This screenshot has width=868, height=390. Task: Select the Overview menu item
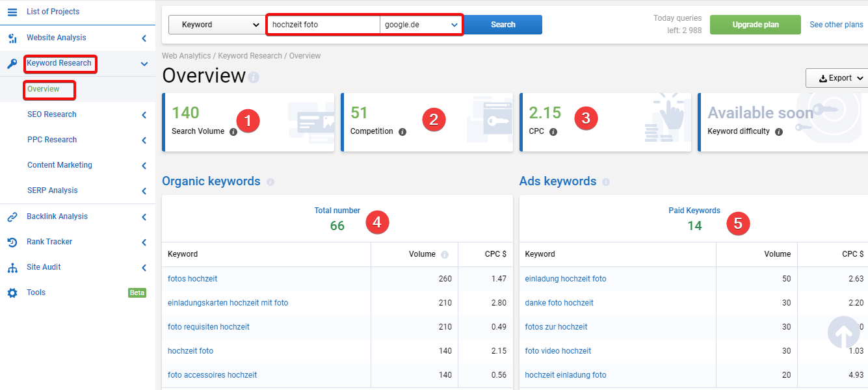coord(44,89)
